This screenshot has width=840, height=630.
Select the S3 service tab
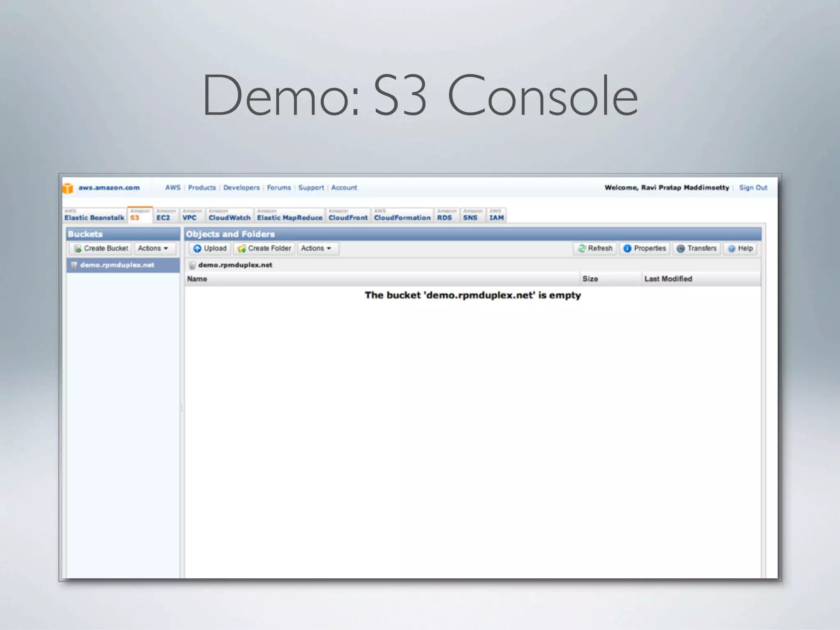140,215
